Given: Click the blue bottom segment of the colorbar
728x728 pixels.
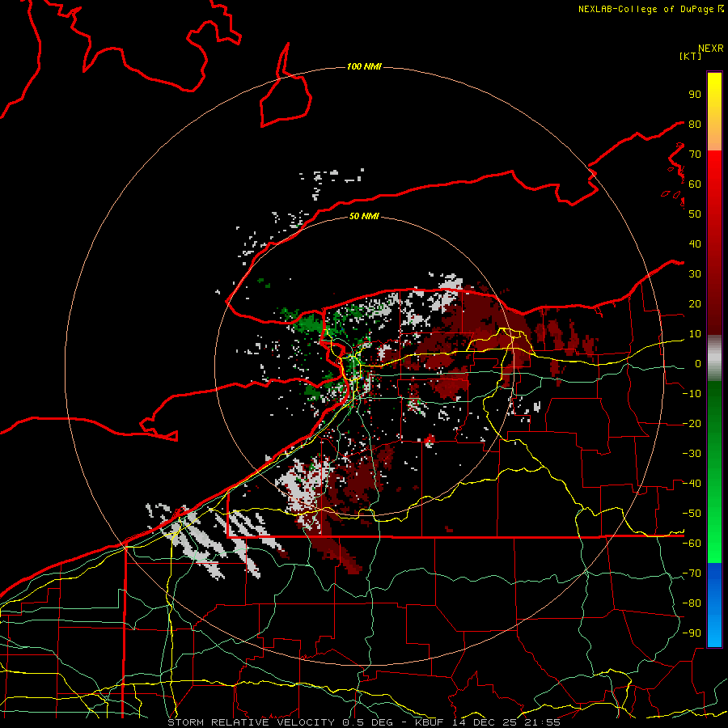Looking at the screenshot, I should [714, 605].
